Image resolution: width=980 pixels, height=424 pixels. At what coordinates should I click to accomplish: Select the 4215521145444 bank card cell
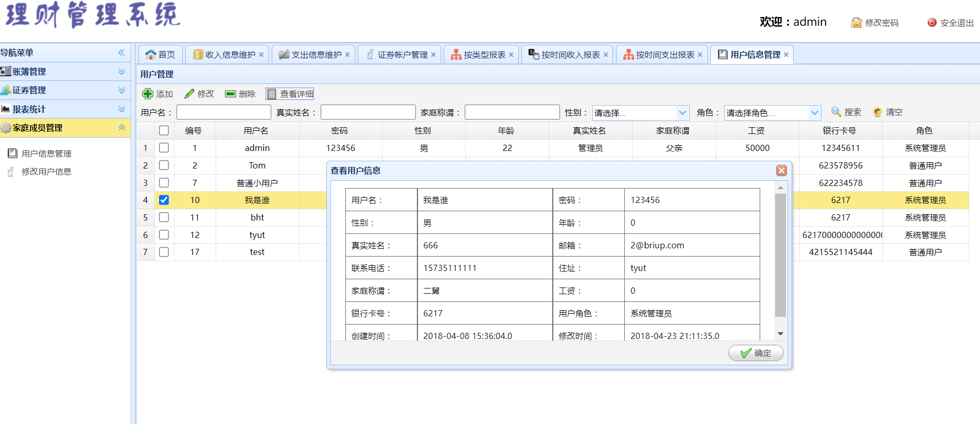(841, 252)
